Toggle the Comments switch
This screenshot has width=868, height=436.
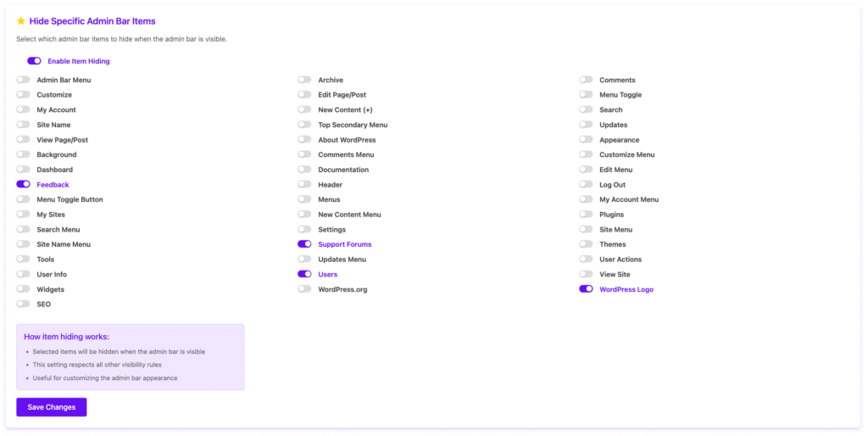[587, 80]
